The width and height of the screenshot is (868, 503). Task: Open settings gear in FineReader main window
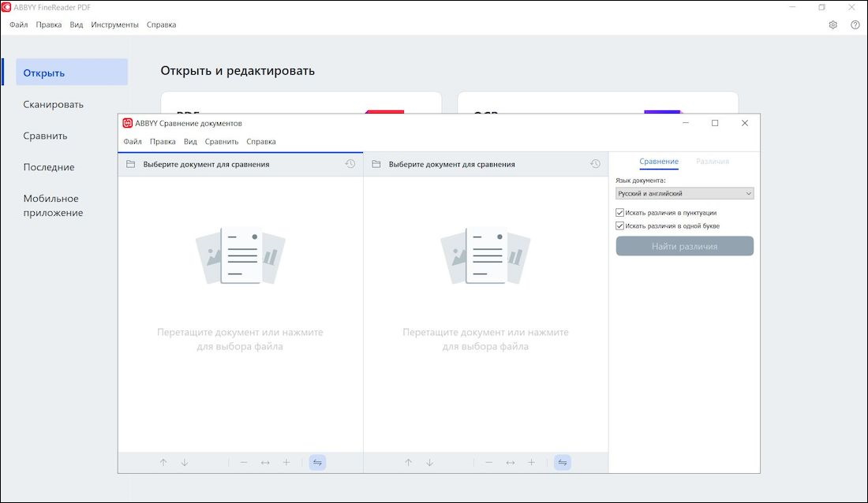click(x=832, y=25)
